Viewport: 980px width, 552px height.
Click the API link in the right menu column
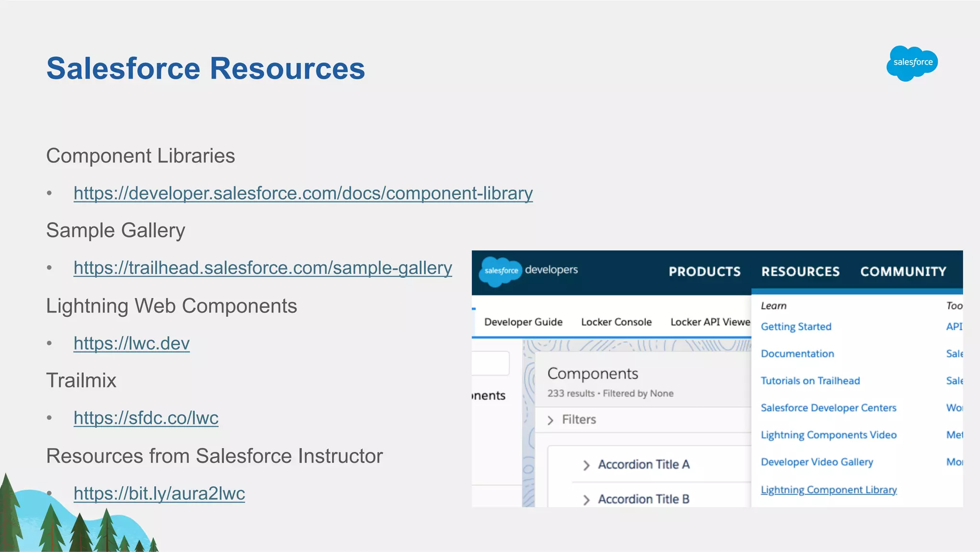[x=954, y=327]
